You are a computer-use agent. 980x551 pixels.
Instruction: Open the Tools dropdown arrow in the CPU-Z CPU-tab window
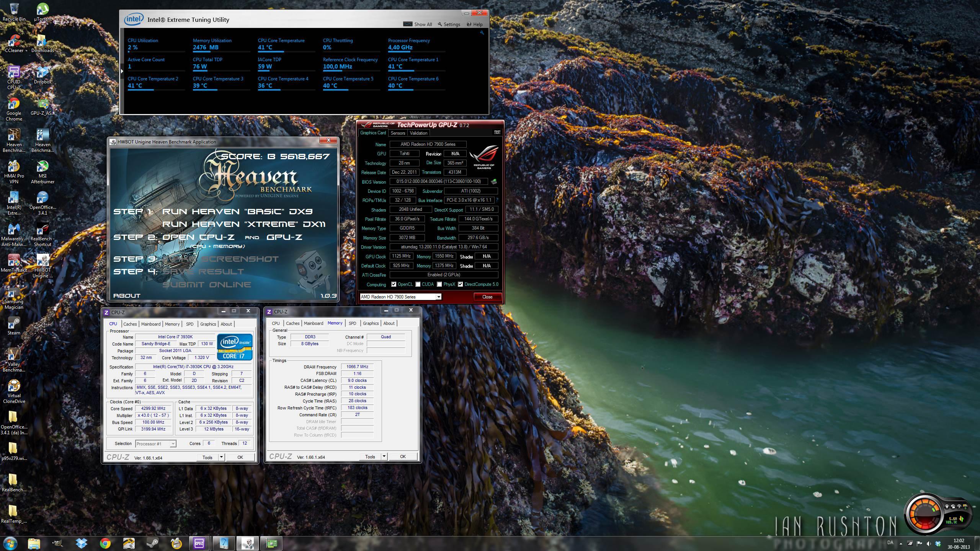coord(221,457)
